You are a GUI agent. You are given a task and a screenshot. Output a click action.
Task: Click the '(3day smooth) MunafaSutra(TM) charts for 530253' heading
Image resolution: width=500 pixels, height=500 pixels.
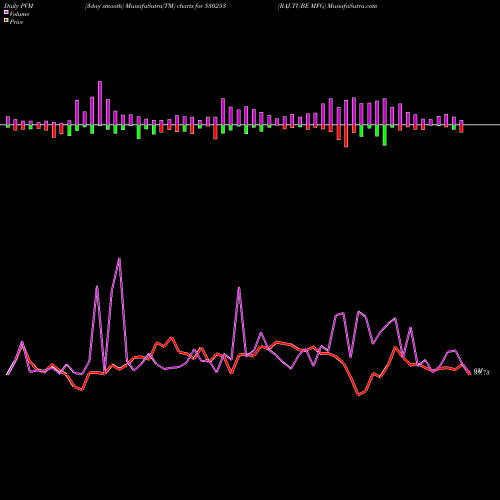point(156,6)
